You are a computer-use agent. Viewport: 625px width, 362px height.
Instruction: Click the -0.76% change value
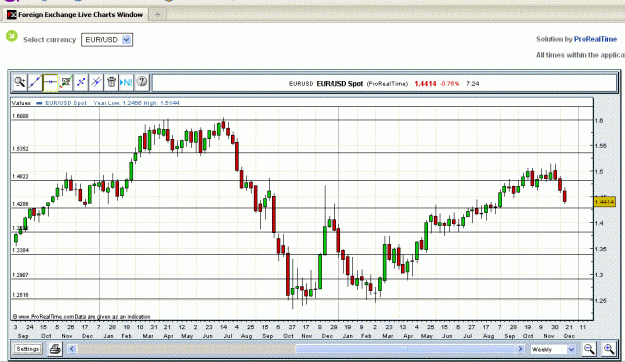coord(450,84)
